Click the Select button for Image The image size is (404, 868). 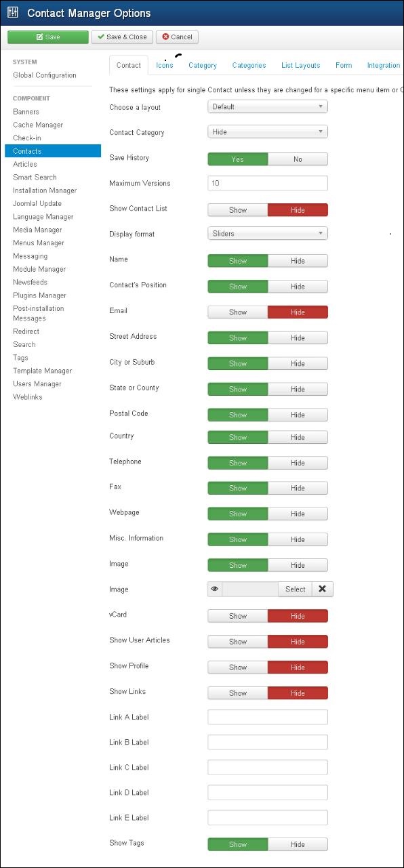294,589
